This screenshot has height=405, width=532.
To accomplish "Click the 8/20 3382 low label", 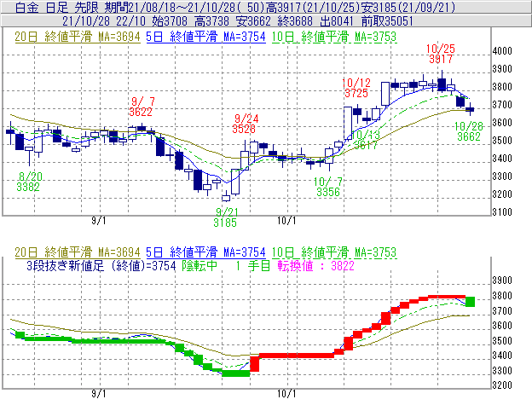I will click(29, 182).
